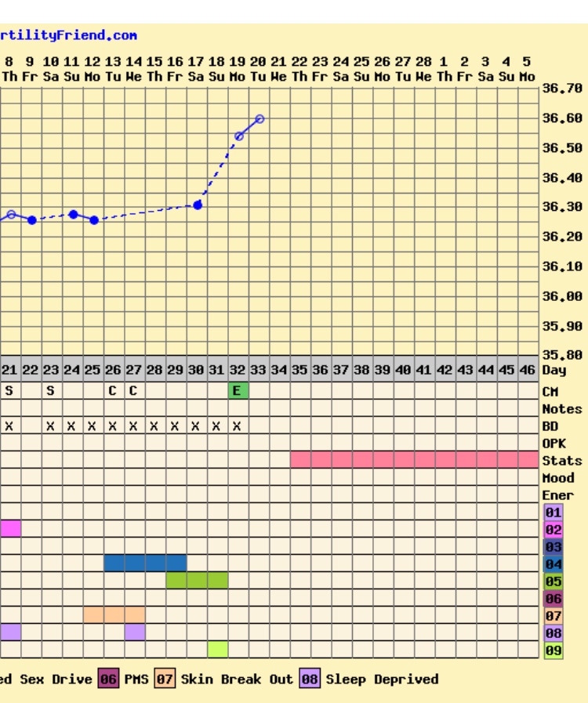Select the highest temperature point on Tuesday 20

(260, 119)
